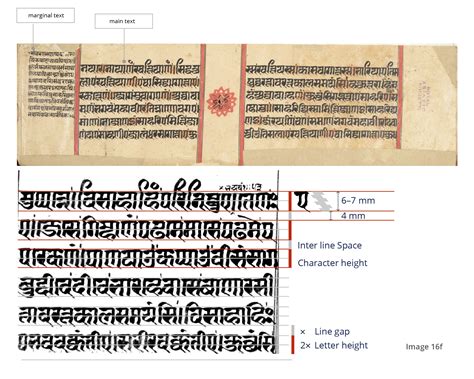The width and height of the screenshot is (474, 379).
Task: Select the "6–7 mm" measurement text
Action: point(358,201)
